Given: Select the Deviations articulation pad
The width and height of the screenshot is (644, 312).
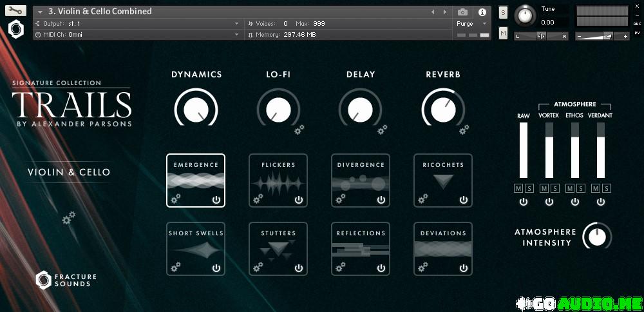Looking at the screenshot, I should point(443,248).
